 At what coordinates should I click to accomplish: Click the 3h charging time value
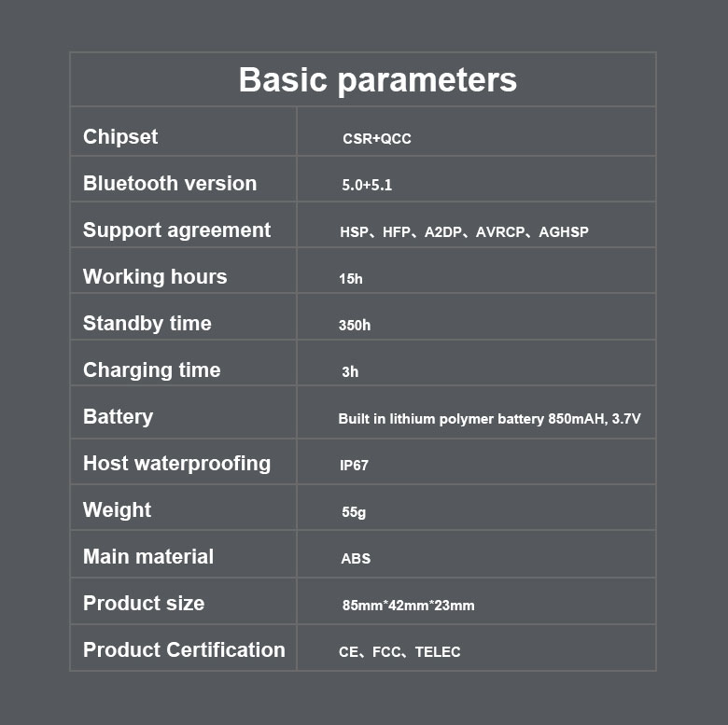click(x=350, y=371)
